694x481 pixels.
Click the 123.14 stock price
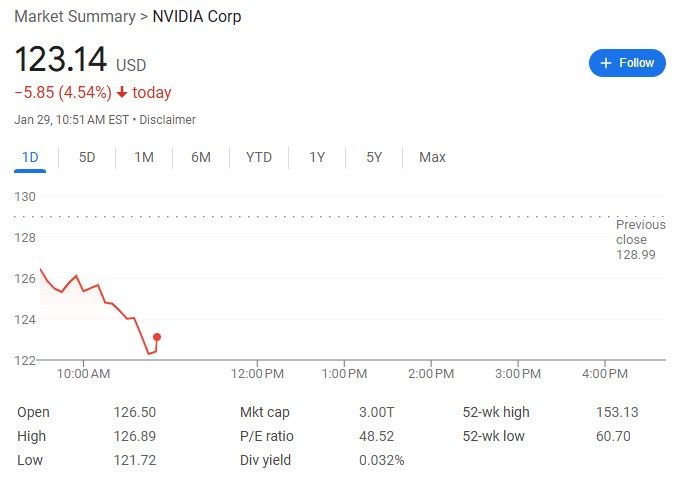point(61,60)
